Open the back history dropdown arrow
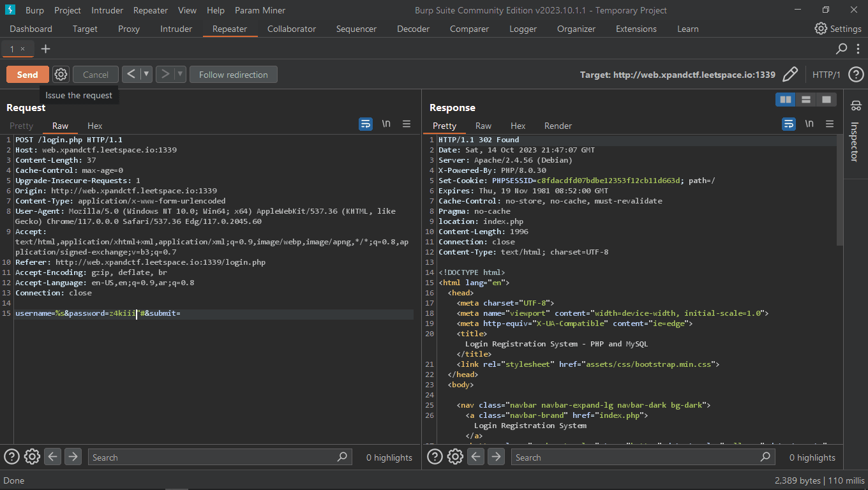The image size is (868, 490). pos(146,74)
